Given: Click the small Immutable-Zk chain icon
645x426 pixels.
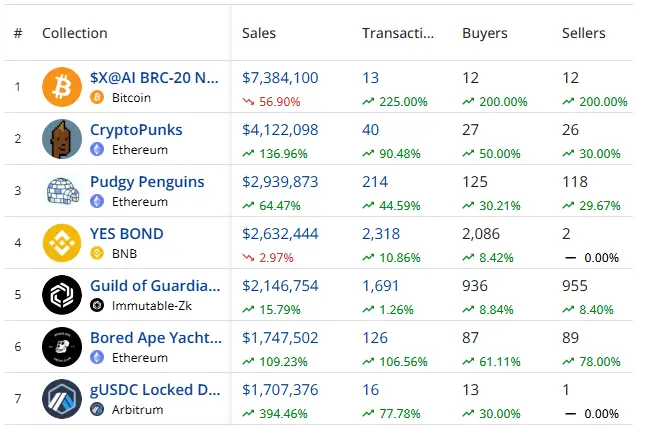Looking at the screenshot, I should click(97, 306).
